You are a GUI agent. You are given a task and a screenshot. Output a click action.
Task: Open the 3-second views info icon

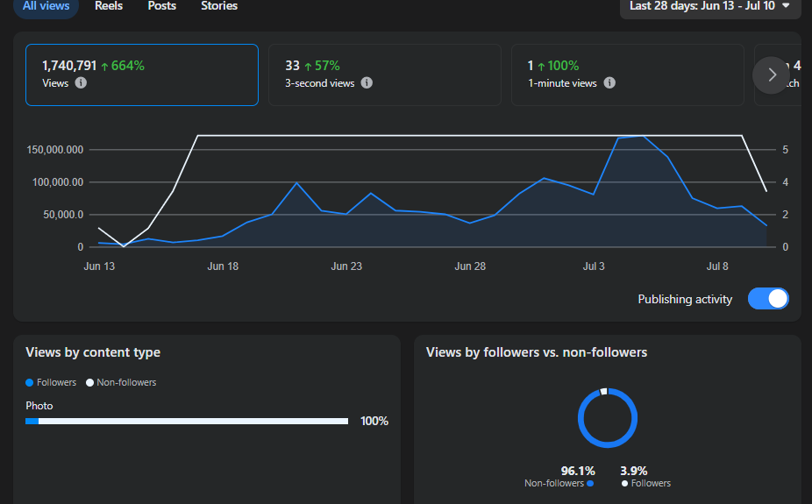tap(367, 82)
